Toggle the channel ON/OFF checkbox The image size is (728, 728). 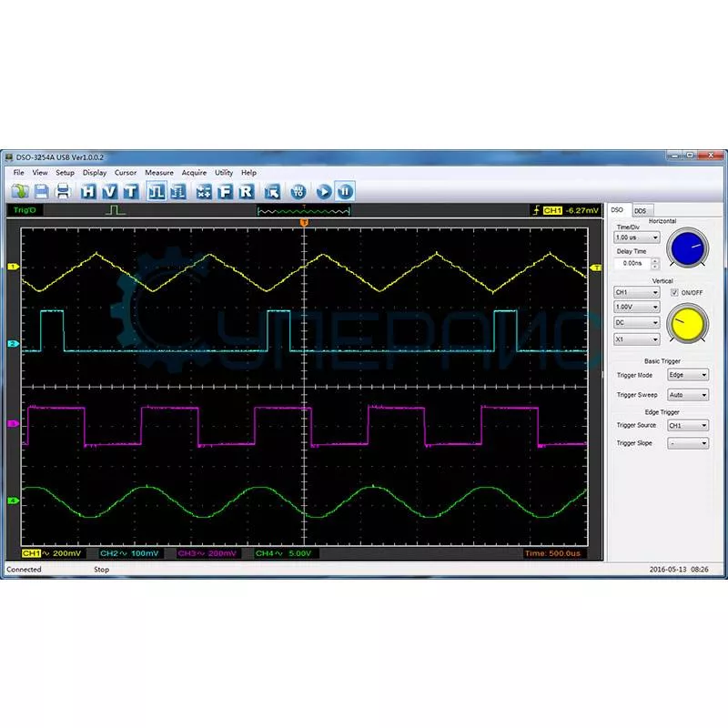pos(674,292)
